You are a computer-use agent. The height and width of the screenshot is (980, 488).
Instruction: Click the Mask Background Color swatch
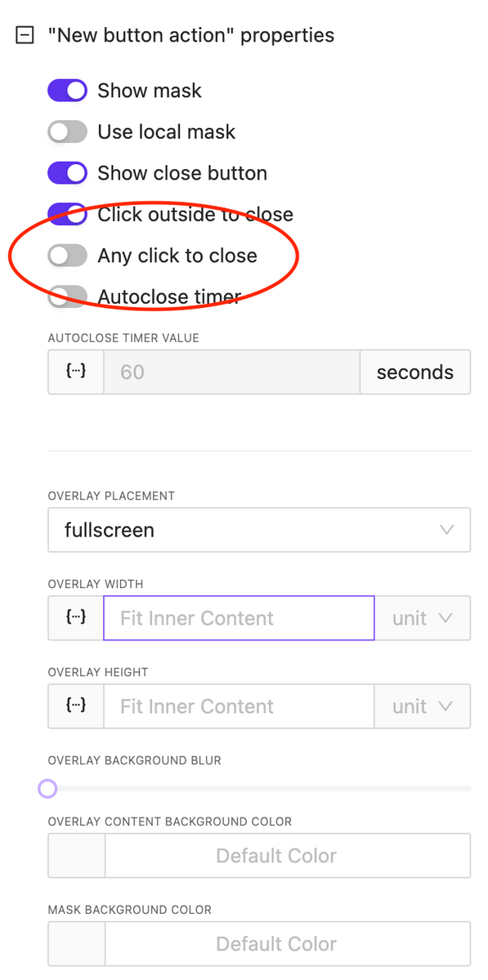[75, 943]
